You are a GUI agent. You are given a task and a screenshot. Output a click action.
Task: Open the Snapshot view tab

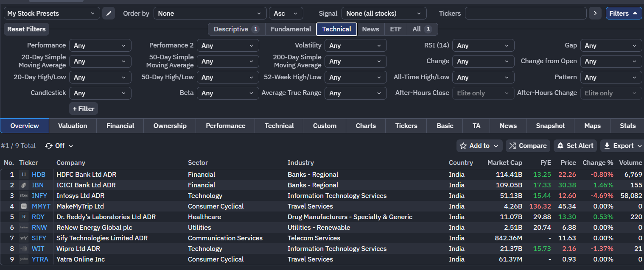coord(550,126)
